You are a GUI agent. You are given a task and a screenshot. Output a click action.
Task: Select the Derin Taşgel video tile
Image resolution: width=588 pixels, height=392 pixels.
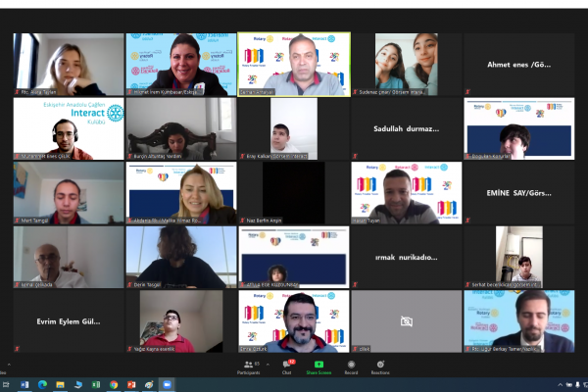click(x=181, y=258)
